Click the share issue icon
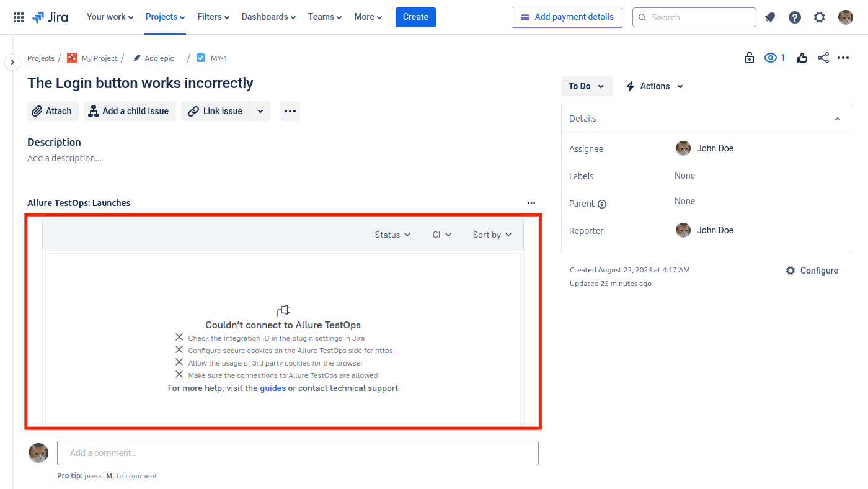The image size is (868, 489). click(x=823, y=58)
